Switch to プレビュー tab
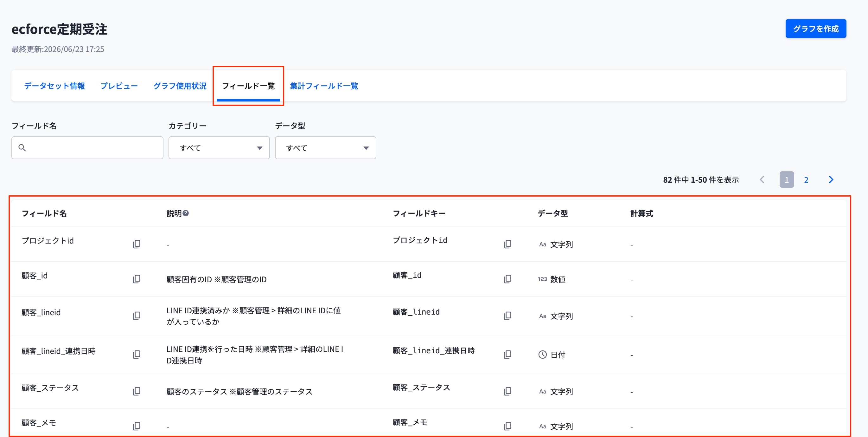Image resolution: width=868 pixels, height=437 pixels. [119, 86]
